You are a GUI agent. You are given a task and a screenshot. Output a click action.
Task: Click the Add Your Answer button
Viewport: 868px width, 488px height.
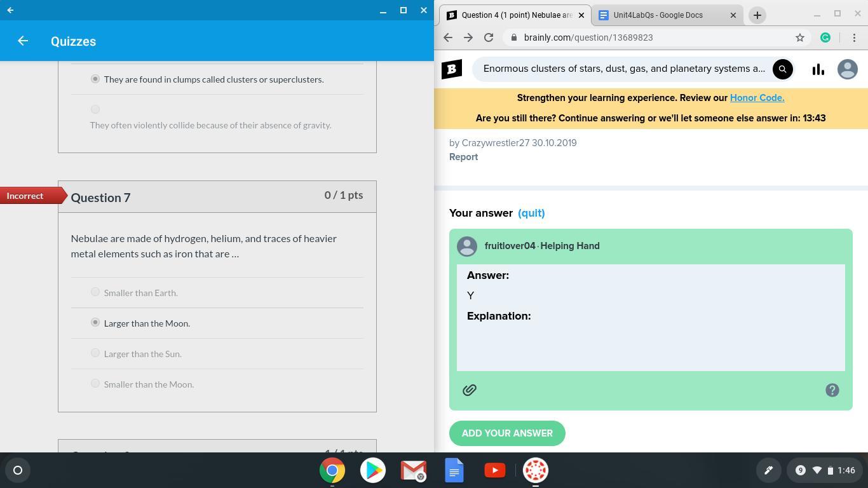tap(507, 433)
